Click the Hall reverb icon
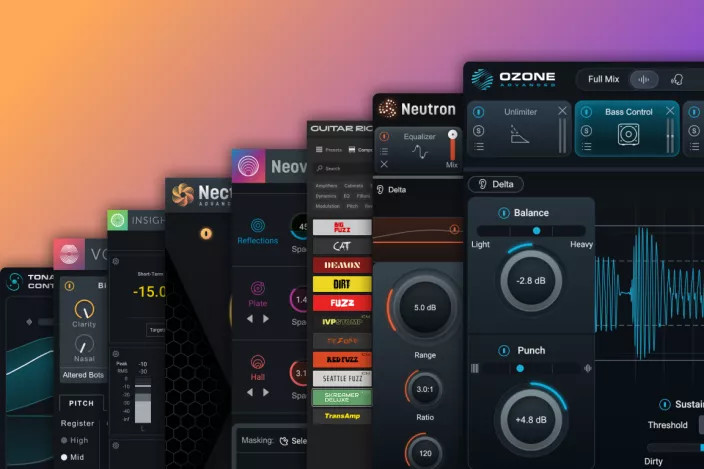The width and height of the screenshot is (704, 469). pyautogui.click(x=258, y=362)
